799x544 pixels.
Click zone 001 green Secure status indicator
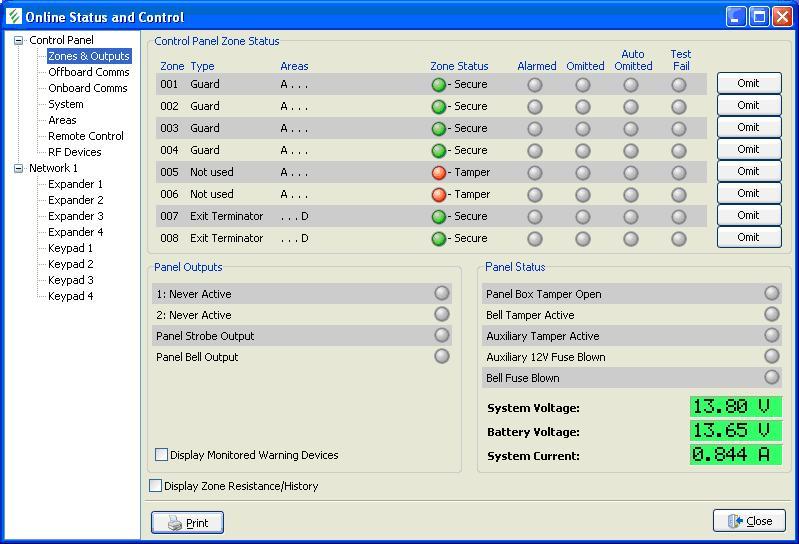click(x=438, y=85)
